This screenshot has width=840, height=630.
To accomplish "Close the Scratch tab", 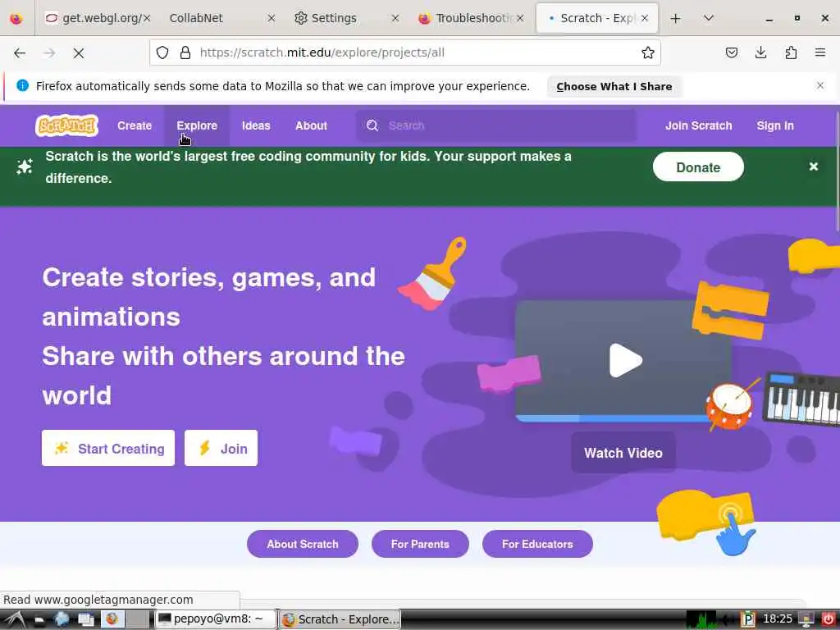I will [645, 18].
